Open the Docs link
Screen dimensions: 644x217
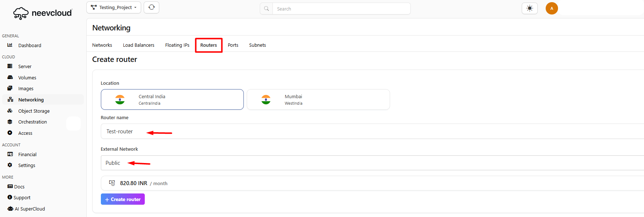click(x=19, y=187)
